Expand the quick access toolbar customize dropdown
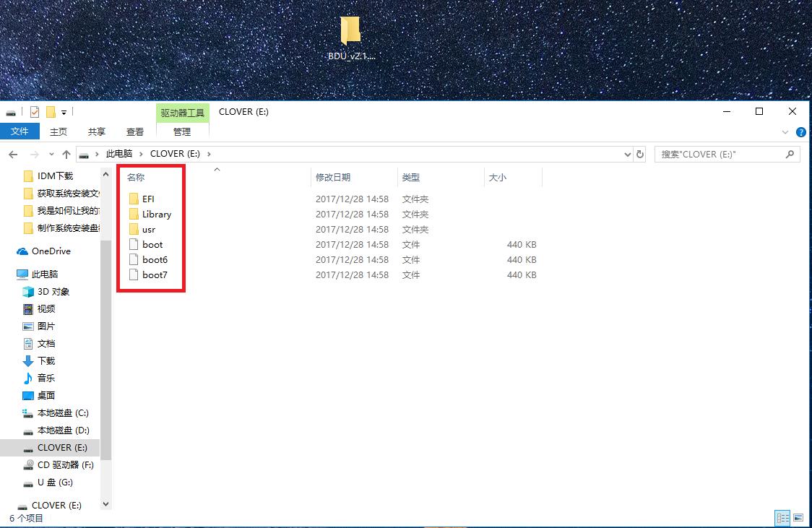This screenshot has height=528, width=812. (64, 111)
